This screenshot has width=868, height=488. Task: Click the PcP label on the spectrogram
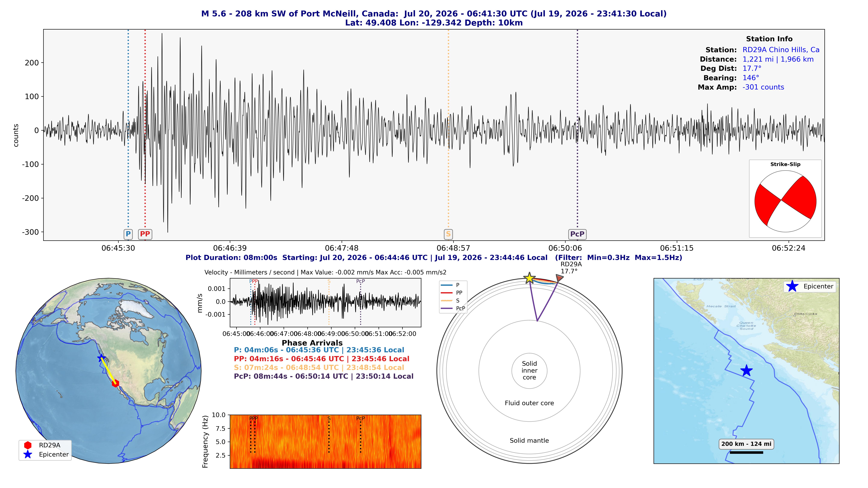pos(361,419)
